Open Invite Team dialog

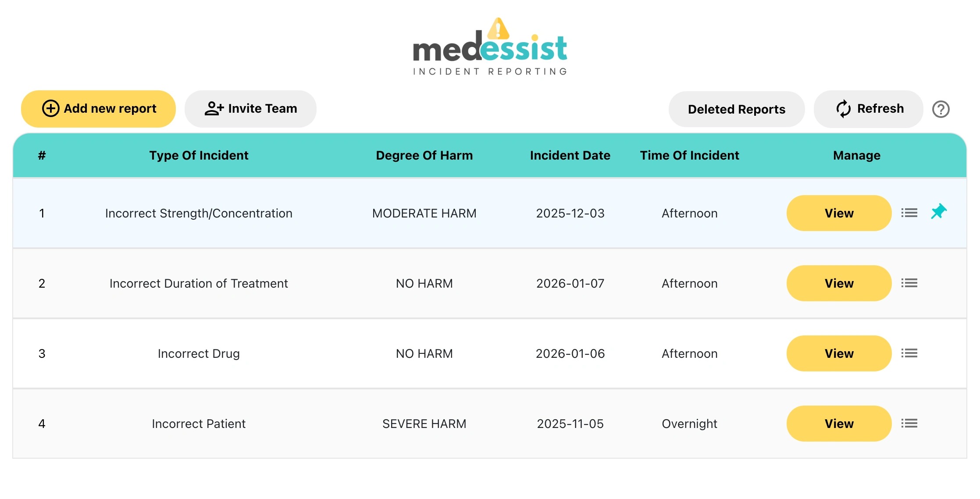click(x=250, y=109)
